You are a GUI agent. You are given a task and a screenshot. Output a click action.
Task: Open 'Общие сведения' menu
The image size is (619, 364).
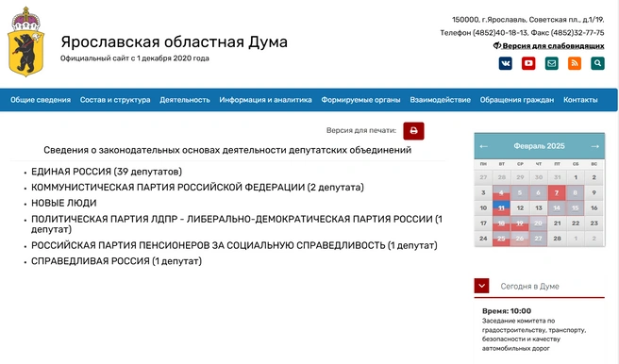pos(41,100)
